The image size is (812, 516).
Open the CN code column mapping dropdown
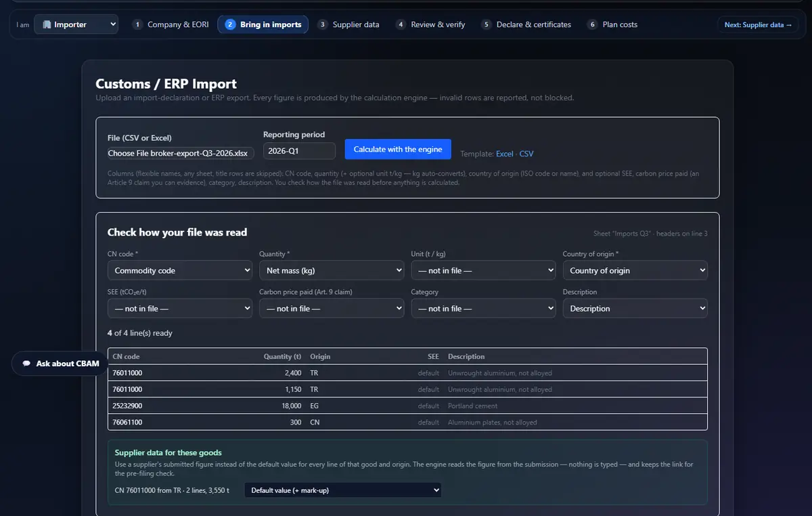click(180, 270)
